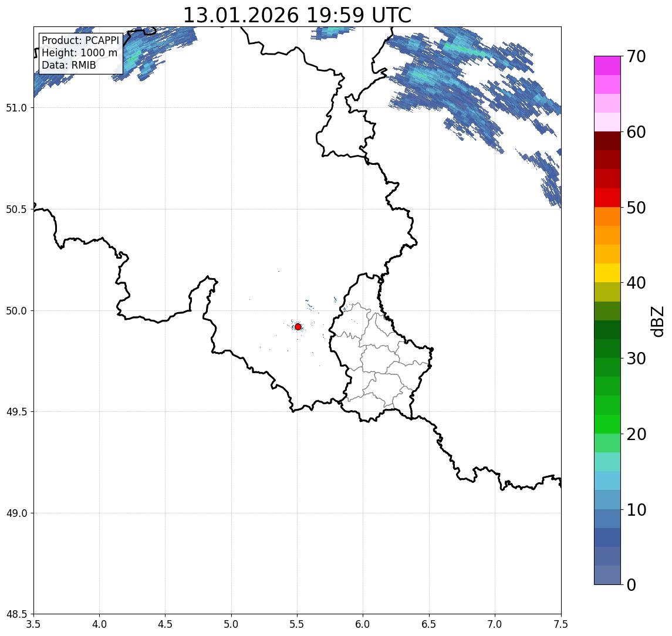Click colorbar tick label 70

tap(636, 56)
